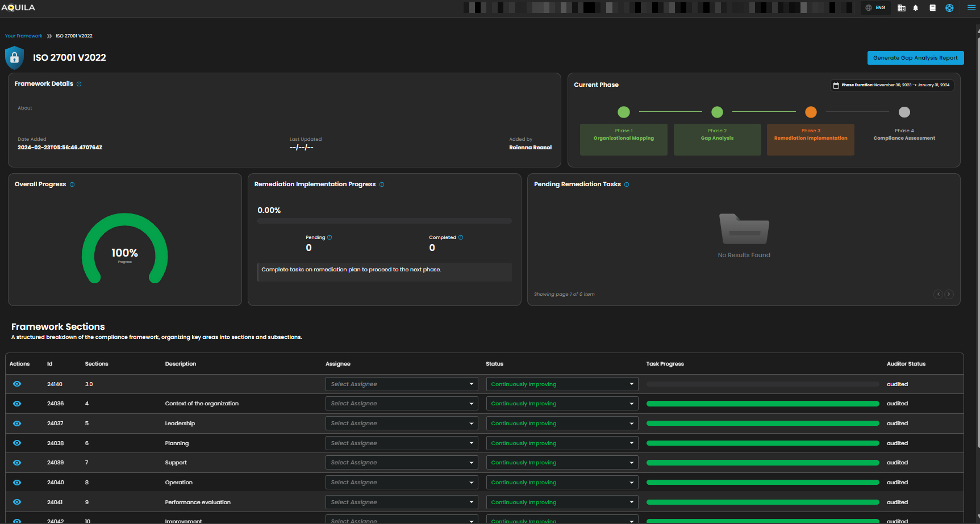Open the notifications bell
The height and width of the screenshot is (524, 980).
pos(916,8)
